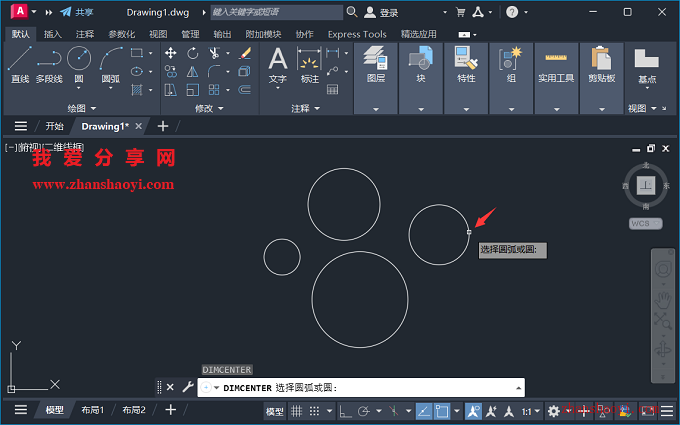Toggle annotation objects visibility button
Image resolution: width=680 pixels, height=425 pixels.
[x=473, y=411]
